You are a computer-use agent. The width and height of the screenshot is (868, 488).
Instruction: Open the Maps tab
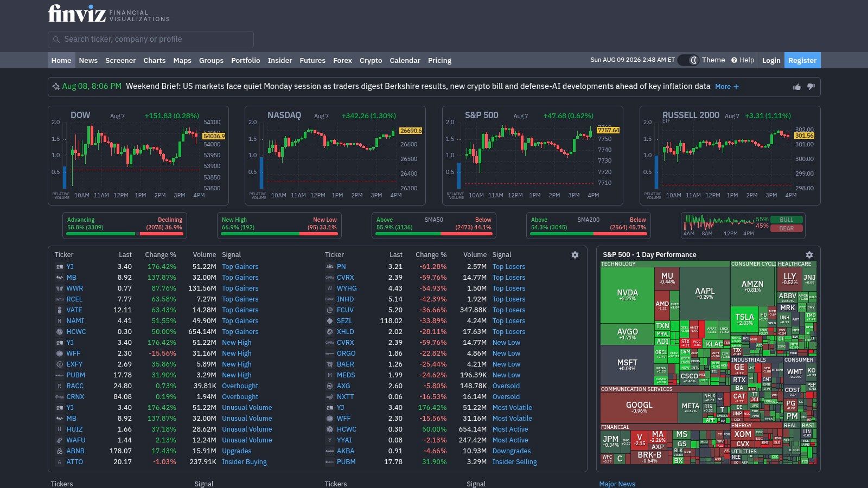182,60
